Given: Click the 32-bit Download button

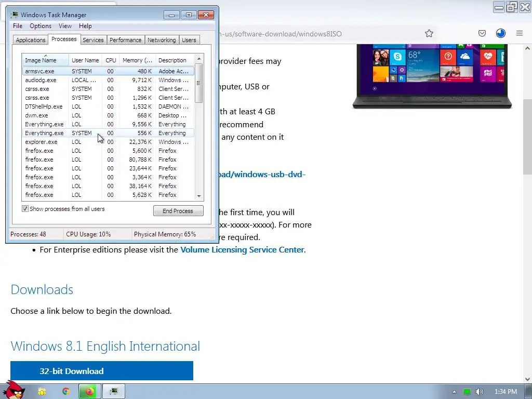Looking at the screenshot, I should point(102,371).
